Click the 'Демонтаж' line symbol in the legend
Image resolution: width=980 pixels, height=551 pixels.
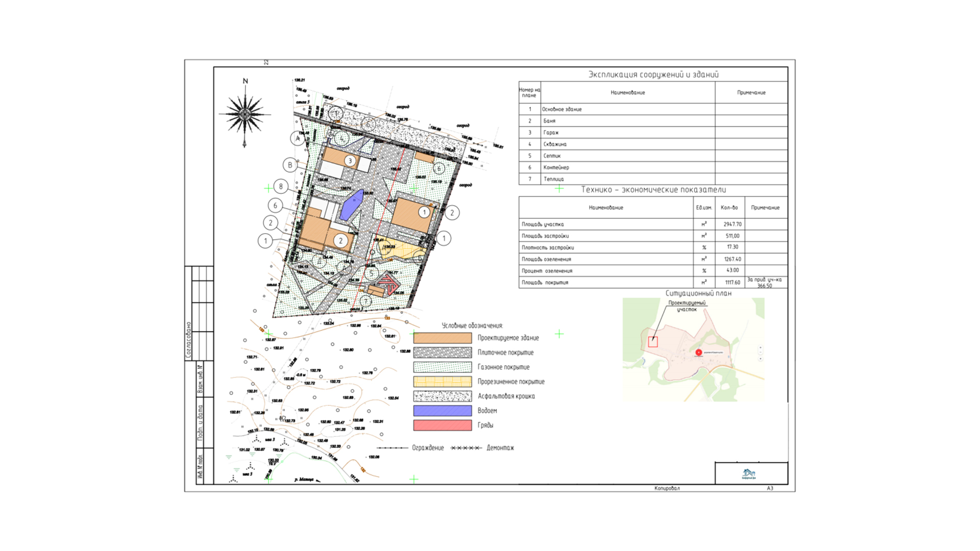click(x=466, y=448)
